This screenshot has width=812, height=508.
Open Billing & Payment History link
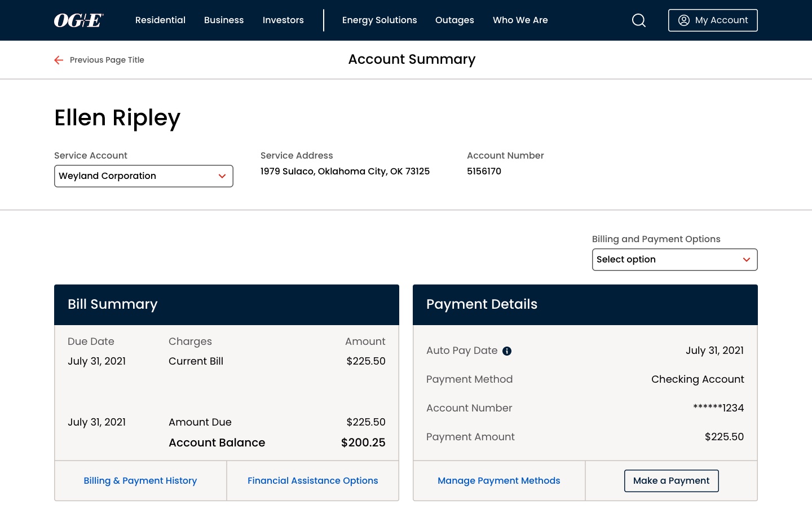[140, 481]
